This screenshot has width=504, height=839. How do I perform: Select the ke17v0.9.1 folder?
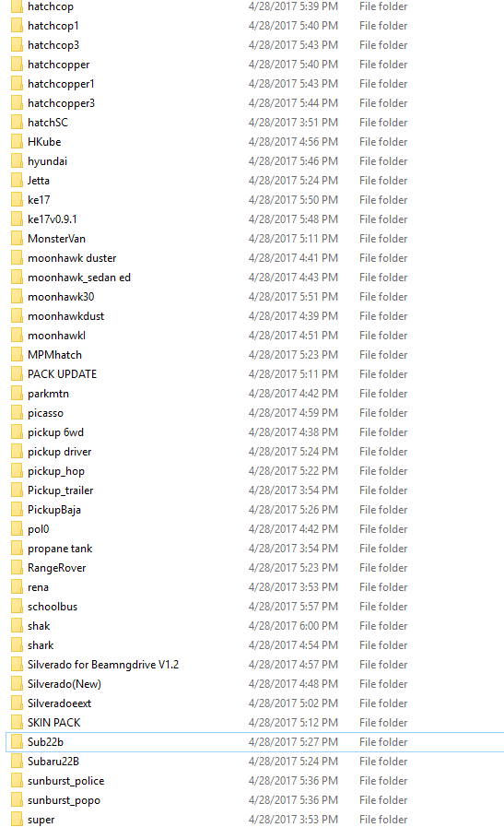[255, 219]
